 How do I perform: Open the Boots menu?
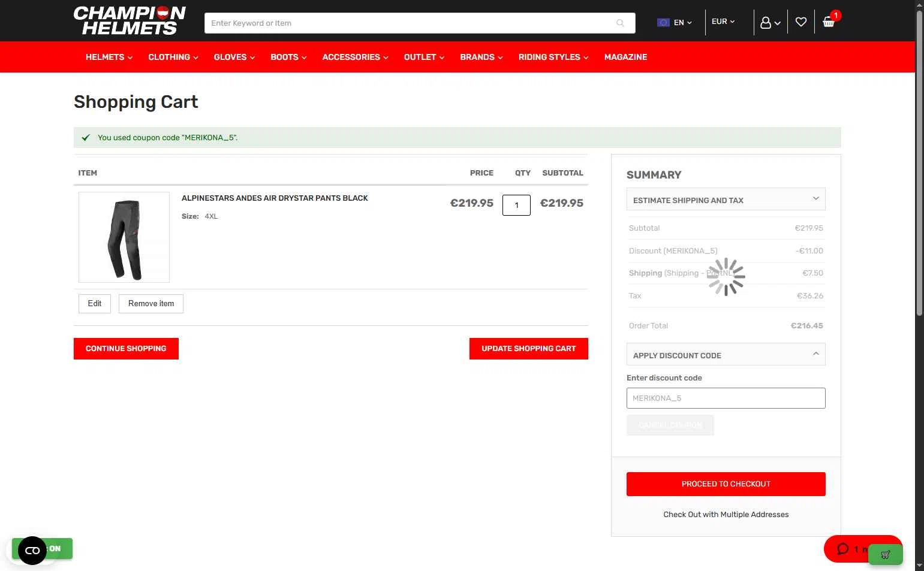pyautogui.click(x=288, y=57)
